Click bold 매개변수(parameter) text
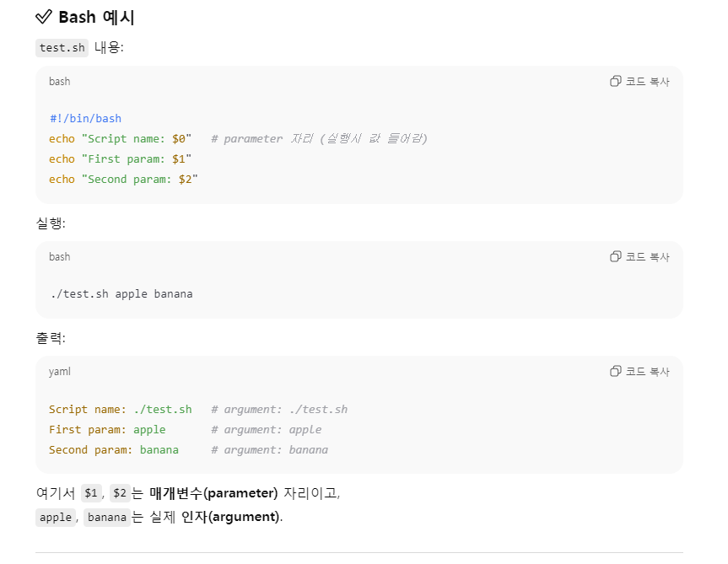 pos(213,493)
